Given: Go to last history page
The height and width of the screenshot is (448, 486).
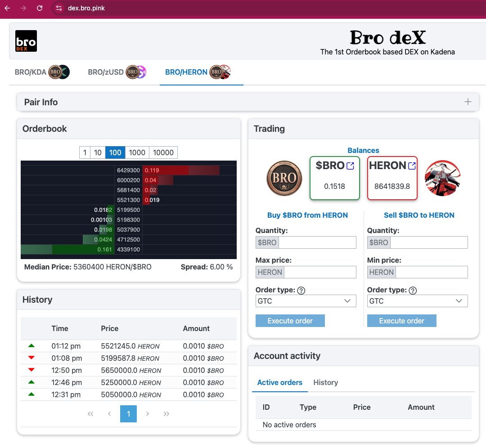Looking at the screenshot, I should coord(166,414).
